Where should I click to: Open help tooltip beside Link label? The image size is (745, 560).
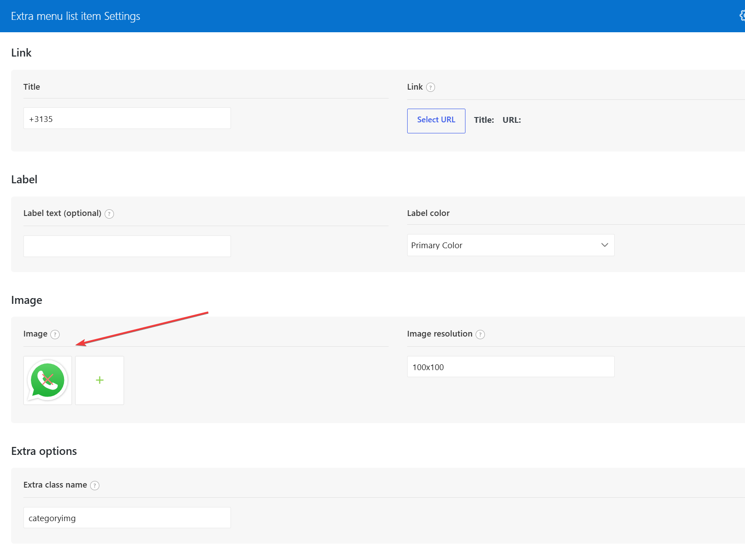(431, 87)
